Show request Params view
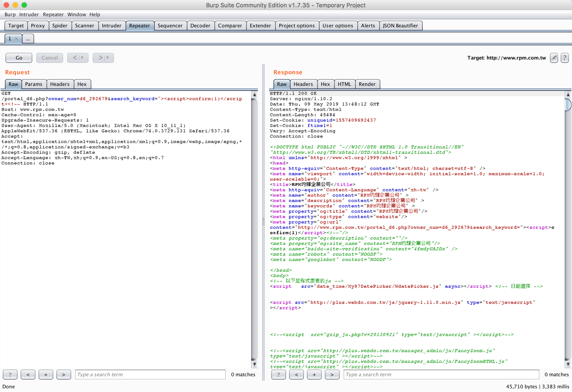Image resolution: width=572 pixels, height=392 pixels. coord(34,84)
